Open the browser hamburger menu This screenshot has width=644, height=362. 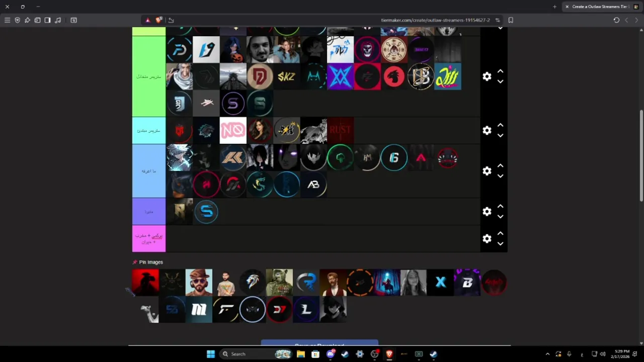7,20
